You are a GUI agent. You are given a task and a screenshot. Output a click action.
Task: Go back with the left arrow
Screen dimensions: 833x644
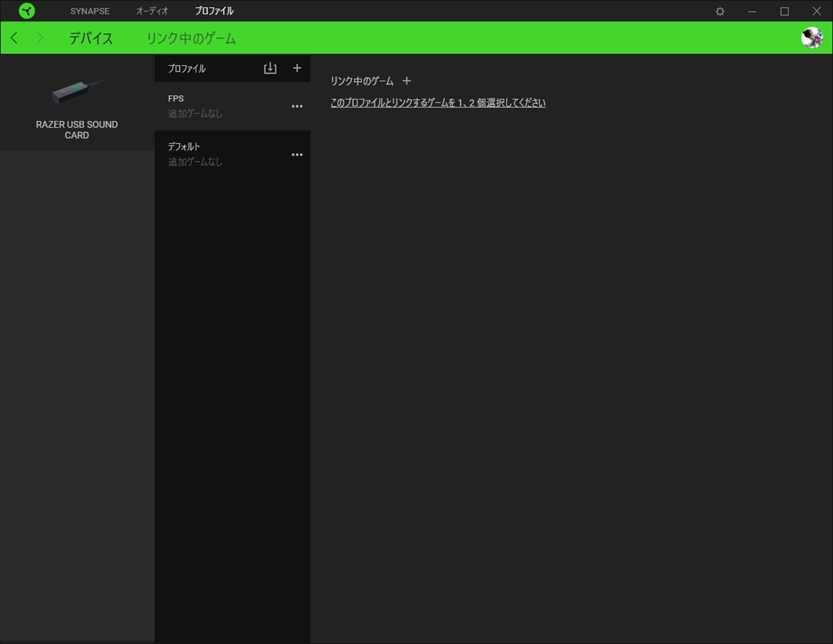pyautogui.click(x=15, y=38)
